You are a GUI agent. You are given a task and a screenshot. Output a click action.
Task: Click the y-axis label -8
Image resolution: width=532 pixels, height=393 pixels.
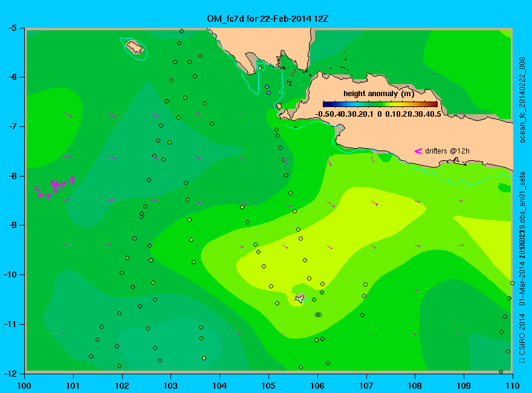tap(12, 176)
